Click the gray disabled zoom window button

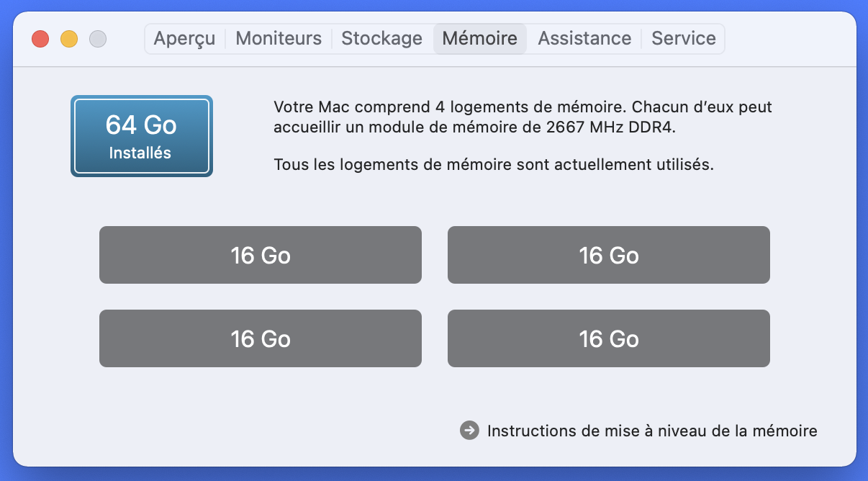98,39
